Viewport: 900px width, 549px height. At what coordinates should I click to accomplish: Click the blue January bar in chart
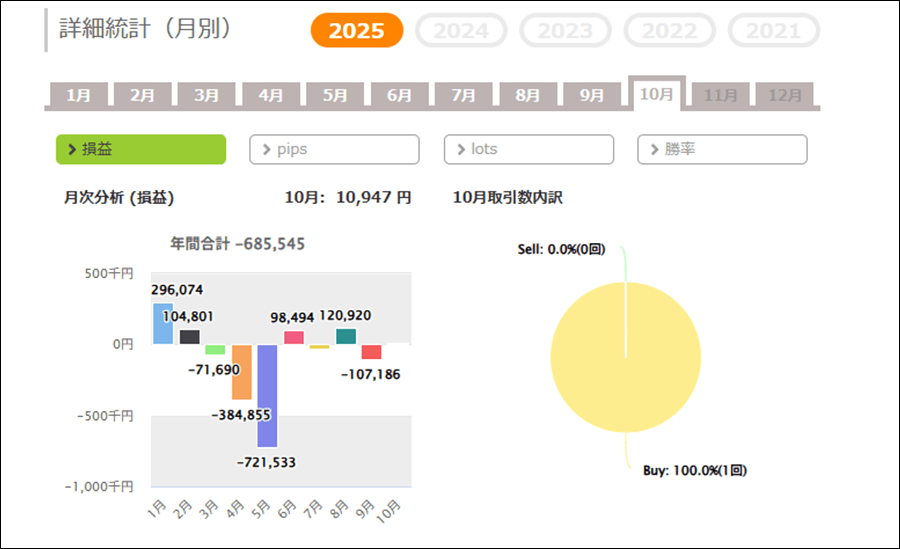pyautogui.click(x=163, y=323)
